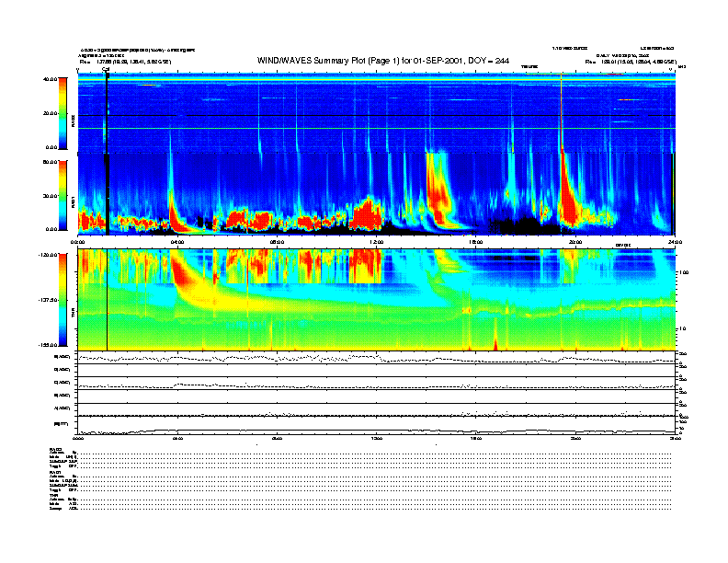
Task: Click the 10 label on TNR right axis
Action: [683, 328]
